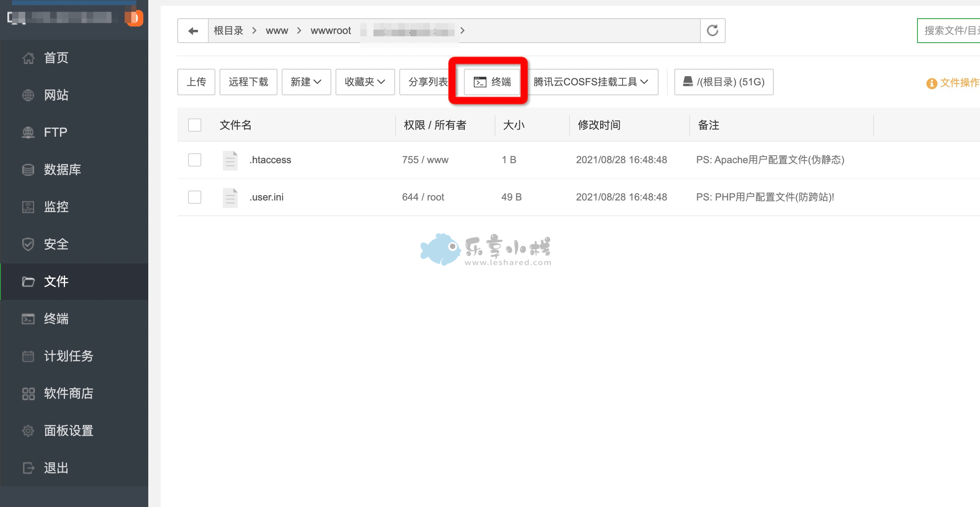Check the .user.ini row checkbox

pyautogui.click(x=195, y=197)
